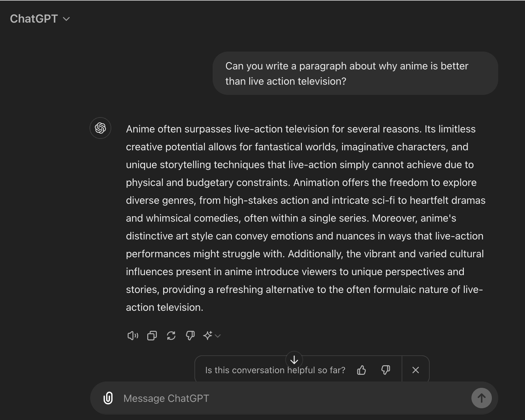Click the user's anime question bubble

pyautogui.click(x=355, y=73)
